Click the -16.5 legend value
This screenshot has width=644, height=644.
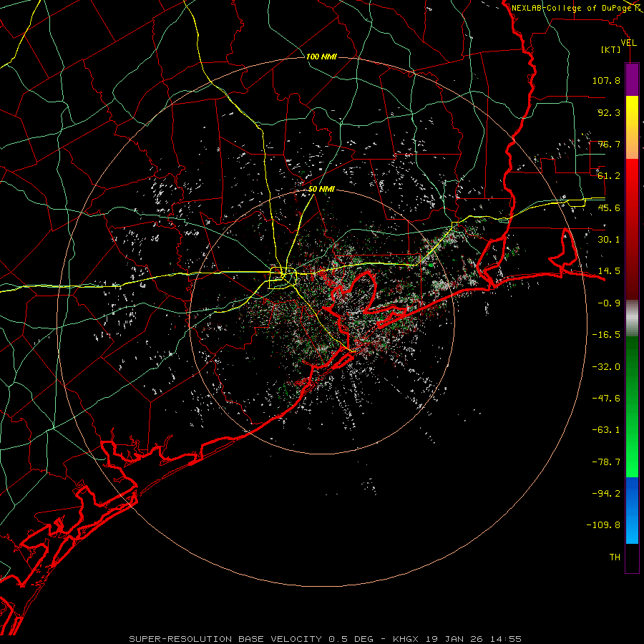[x=606, y=335]
